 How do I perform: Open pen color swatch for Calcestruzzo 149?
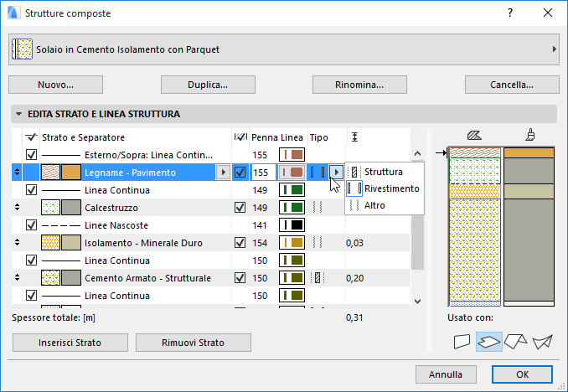coord(292,207)
